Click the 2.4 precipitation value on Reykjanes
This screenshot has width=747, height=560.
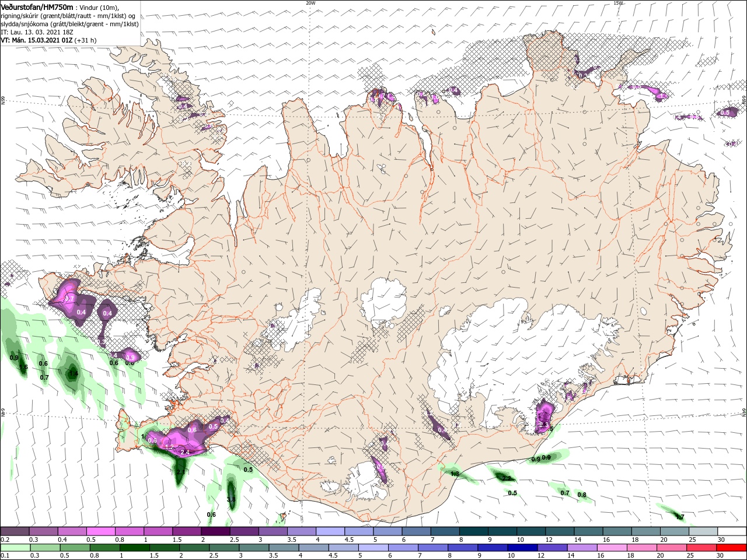(x=186, y=452)
